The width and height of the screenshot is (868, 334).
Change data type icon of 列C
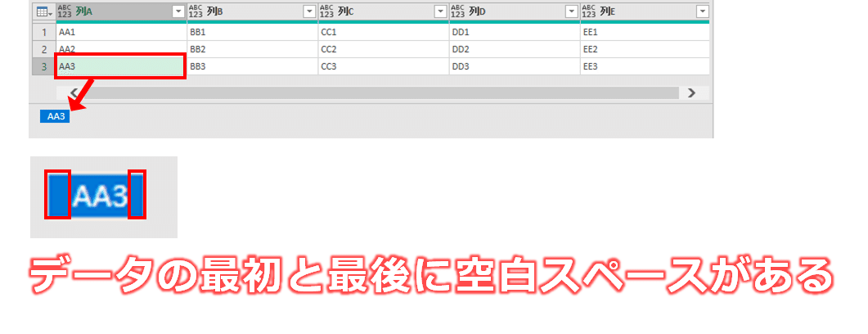326,11
